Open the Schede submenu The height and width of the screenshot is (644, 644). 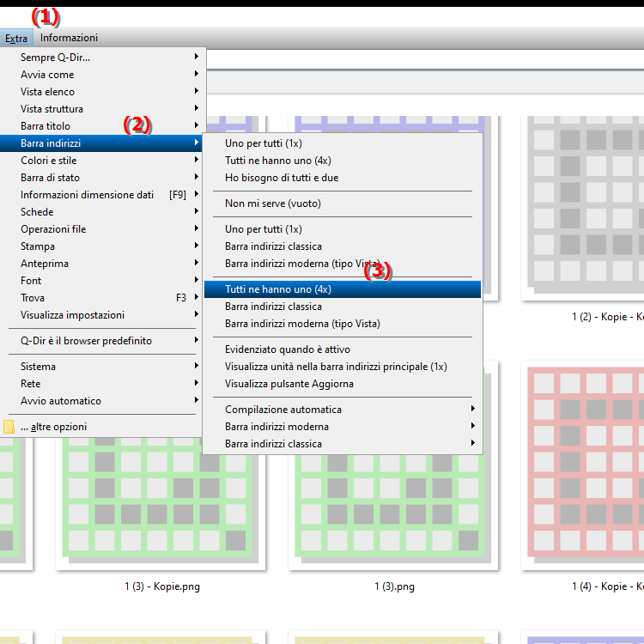click(101, 212)
